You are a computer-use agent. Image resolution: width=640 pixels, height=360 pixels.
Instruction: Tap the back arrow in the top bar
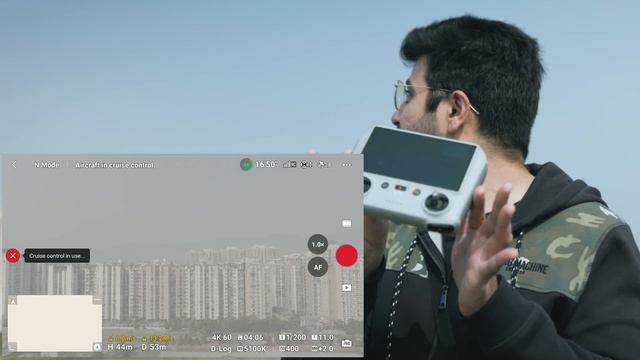click(x=14, y=164)
